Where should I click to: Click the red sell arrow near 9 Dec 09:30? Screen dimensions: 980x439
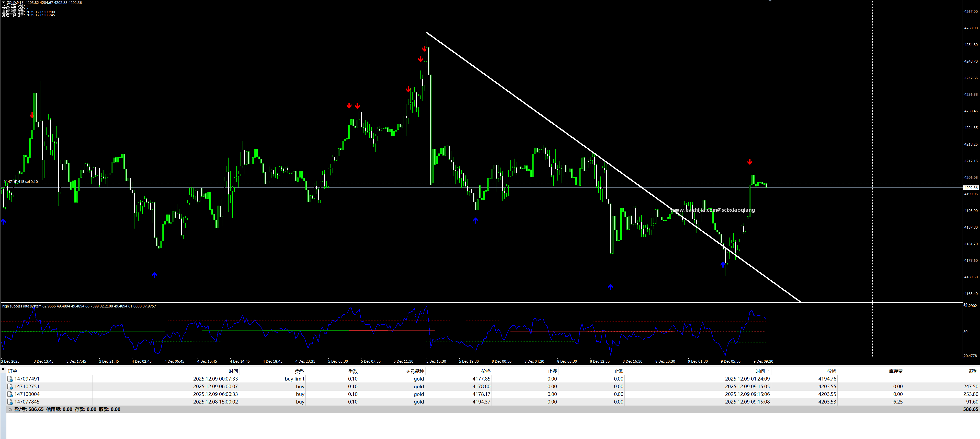(749, 162)
